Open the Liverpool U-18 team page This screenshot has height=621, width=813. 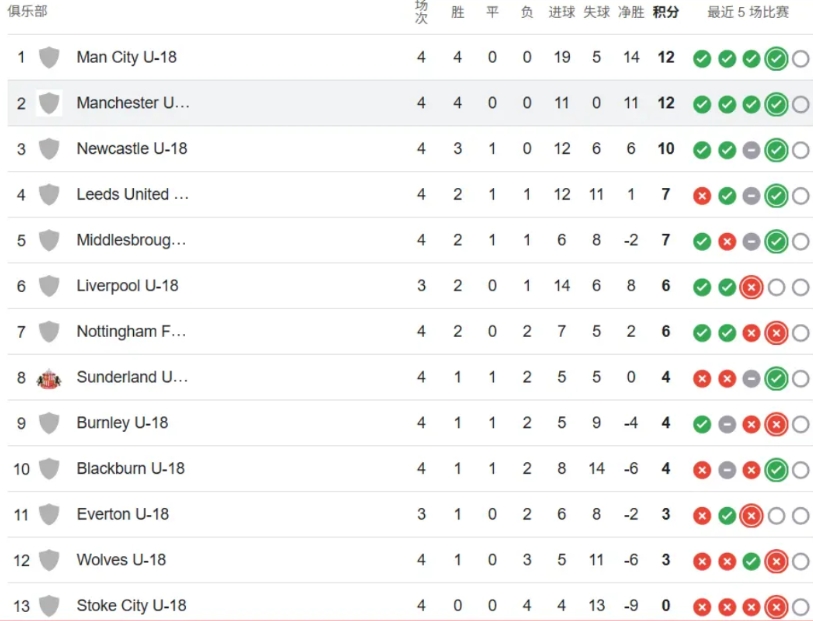127,286
